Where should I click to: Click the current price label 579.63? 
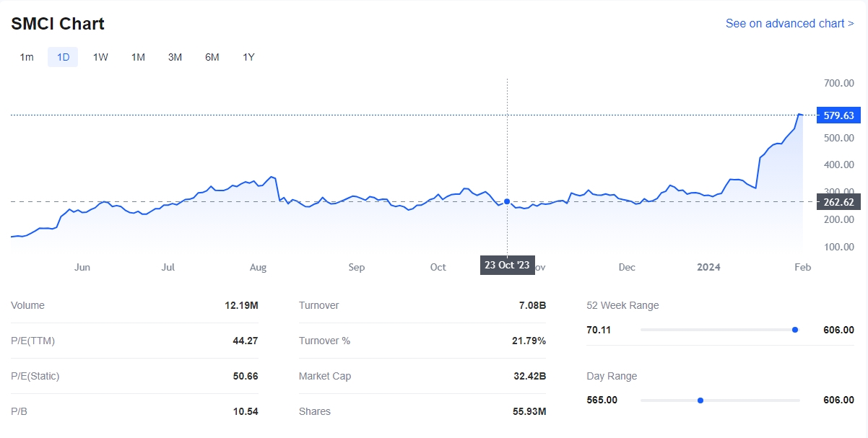coord(838,115)
